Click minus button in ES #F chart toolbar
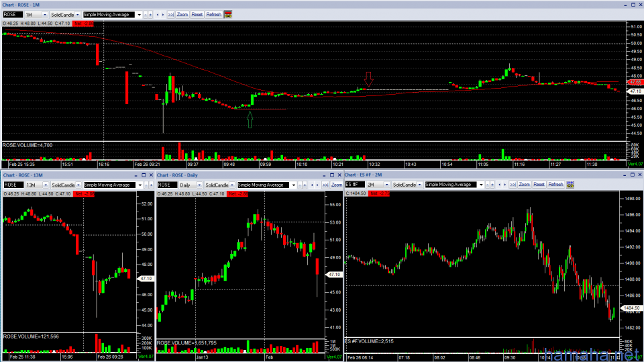This screenshot has height=362, width=644. (488, 185)
